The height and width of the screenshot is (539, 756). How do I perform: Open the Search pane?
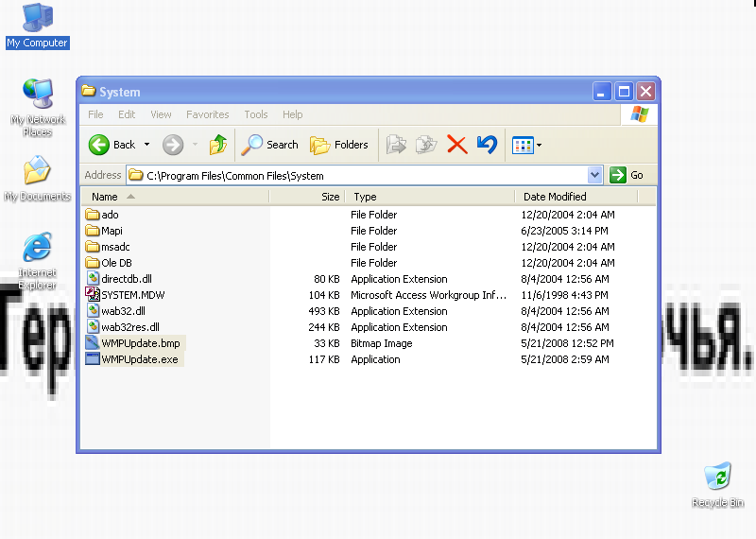269,145
